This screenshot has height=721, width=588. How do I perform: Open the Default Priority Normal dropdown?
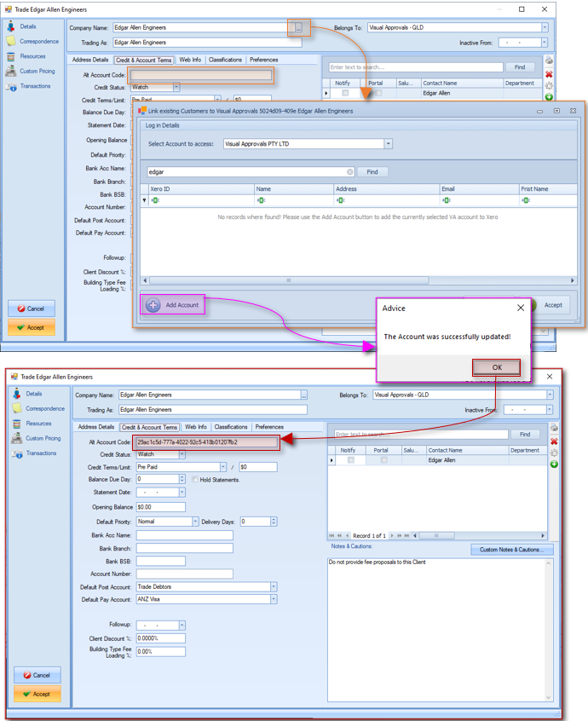tap(195, 522)
